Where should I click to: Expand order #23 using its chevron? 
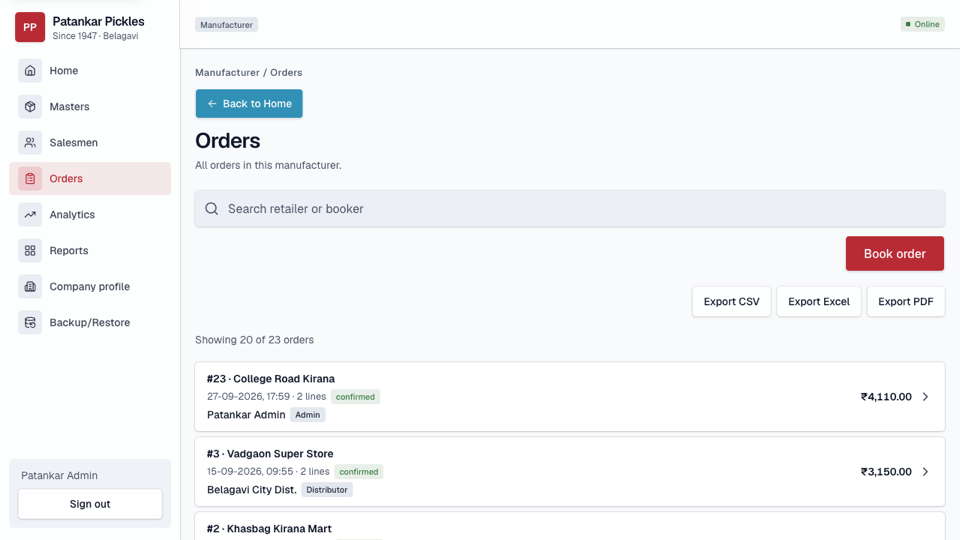point(925,397)
